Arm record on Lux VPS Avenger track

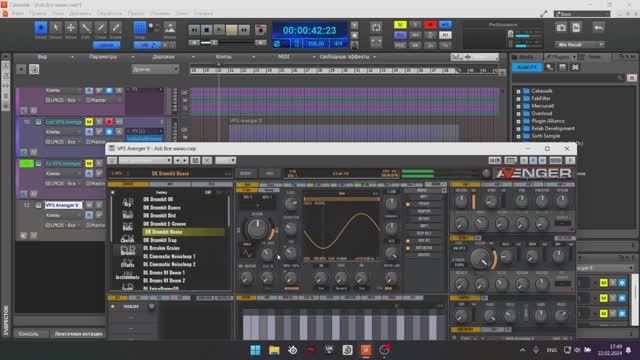coord(109,122)
